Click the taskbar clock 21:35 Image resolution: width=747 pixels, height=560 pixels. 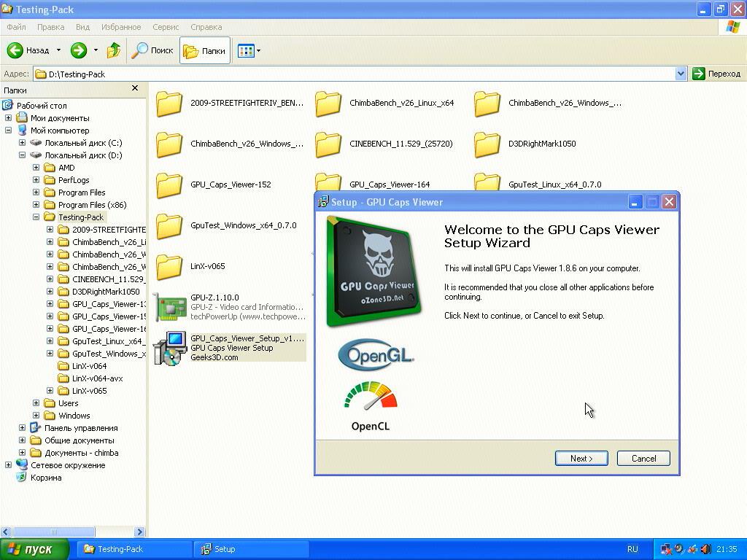pyautogui.click(x=727, y=549)
